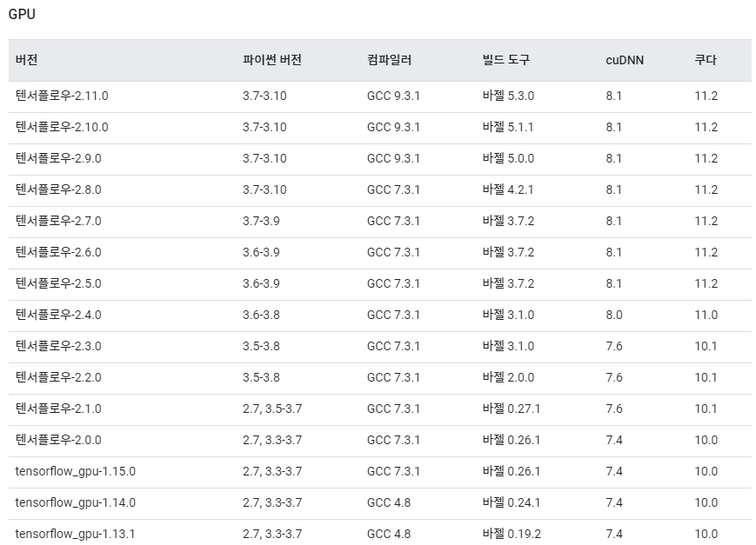
Task: Click 쿠다 10.1 in 텐서플로우-2.1.0 row
Action: pyautogui.click(x=706, y=409)
